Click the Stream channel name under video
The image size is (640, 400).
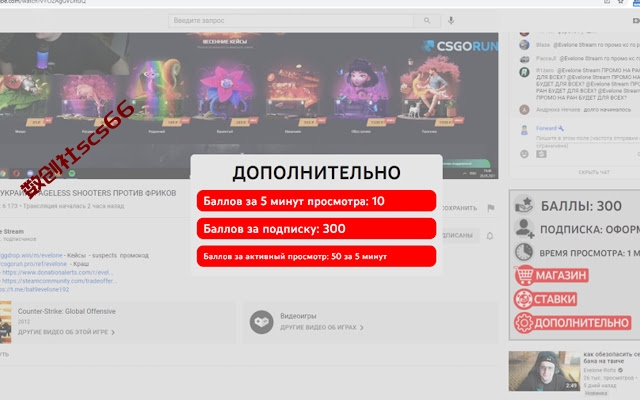click(x=12, y=231)
